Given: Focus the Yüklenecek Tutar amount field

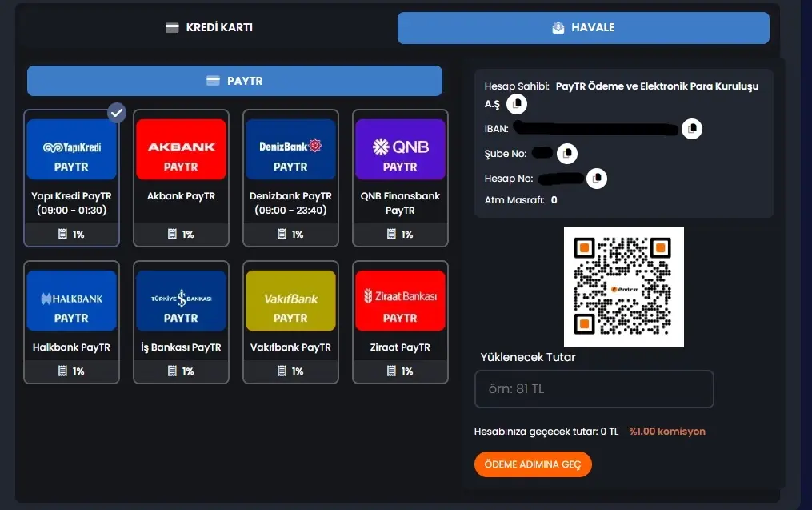Looking at the screenshot, I should [594, 389].
